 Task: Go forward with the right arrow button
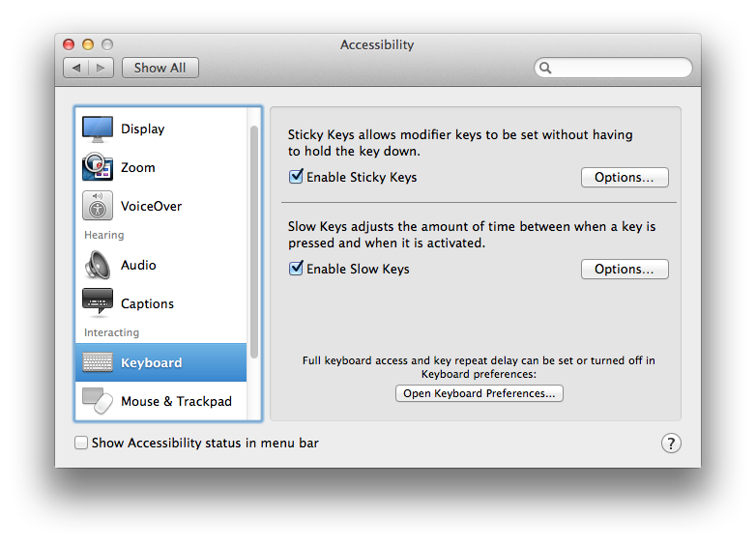[x=101, y=68]
